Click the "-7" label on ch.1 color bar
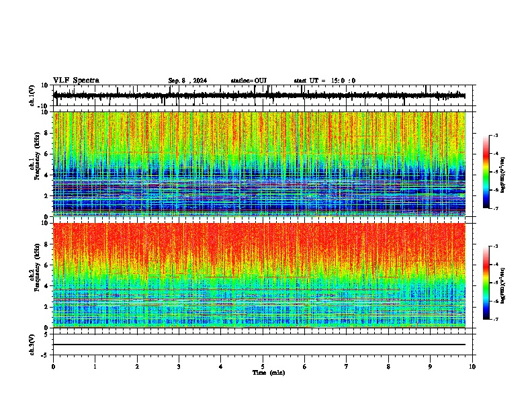Viewport: 532px width, 411px height. pos(495,208)
